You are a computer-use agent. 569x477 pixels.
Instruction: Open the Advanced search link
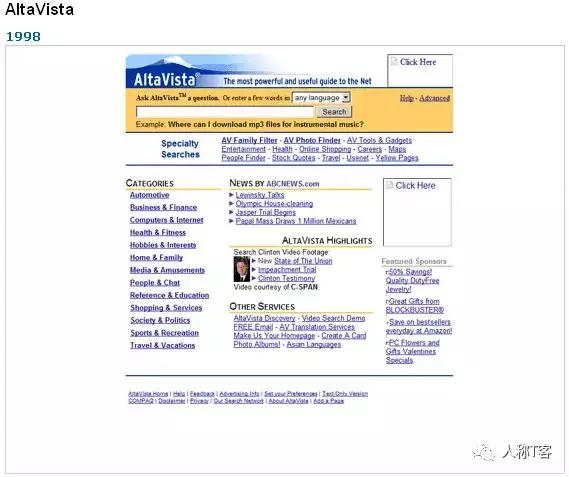pos(434,98)
